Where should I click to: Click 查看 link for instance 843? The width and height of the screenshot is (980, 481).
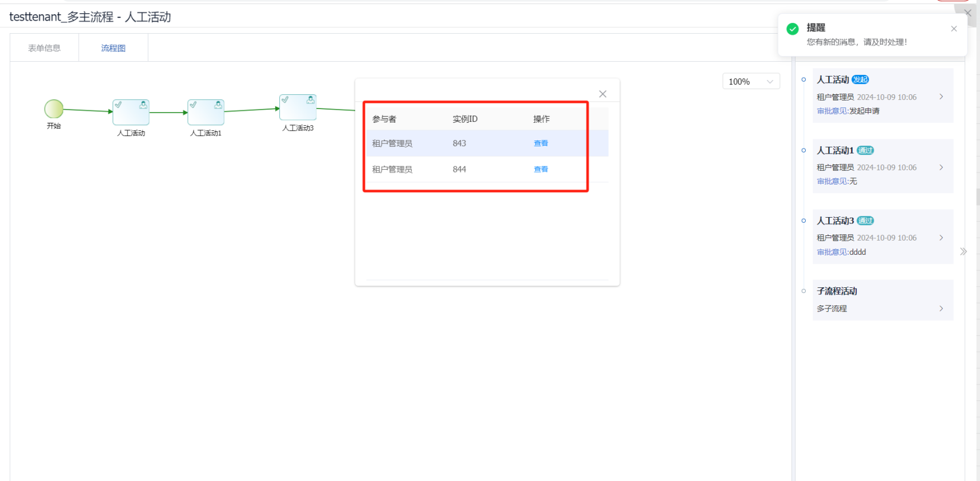(540, 143)
